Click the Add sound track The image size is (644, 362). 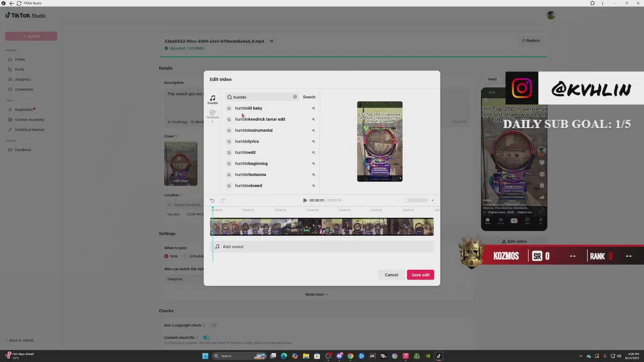(x=322, y=247)
